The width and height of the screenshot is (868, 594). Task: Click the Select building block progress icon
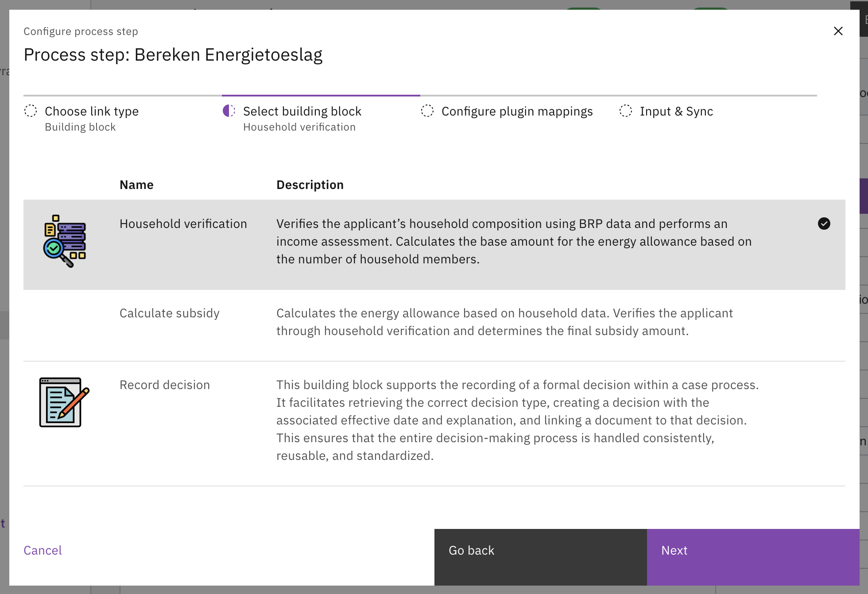[229, 111]
